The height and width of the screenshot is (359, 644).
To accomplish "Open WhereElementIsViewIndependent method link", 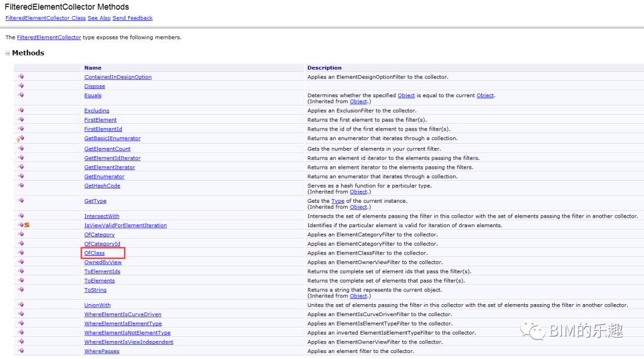I will pos(129,342).
